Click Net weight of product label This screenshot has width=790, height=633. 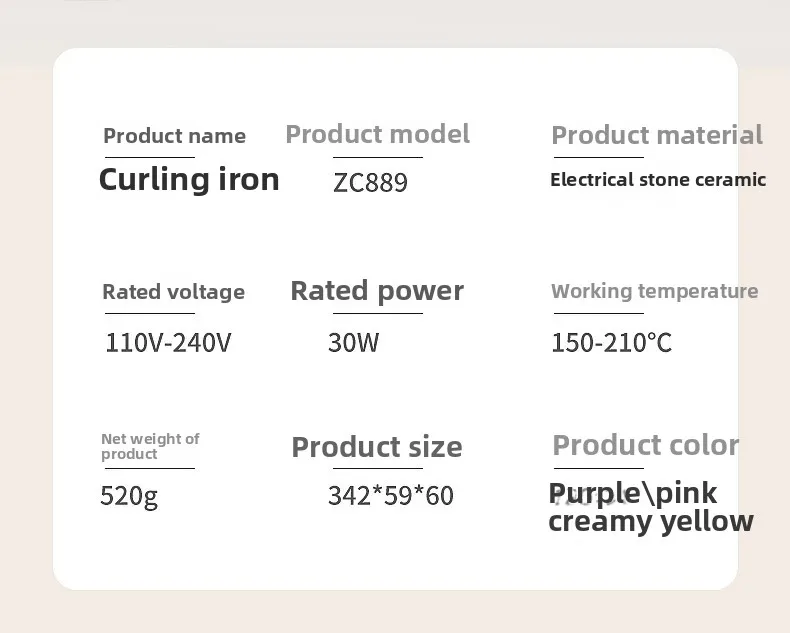coord(150,446)
